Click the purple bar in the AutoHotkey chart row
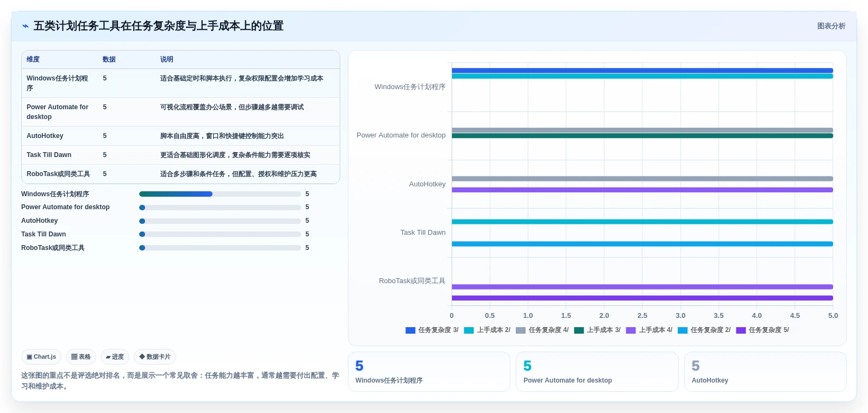This screenshot has width=868, height=413. pyautogui.click(x=642, y=190)
